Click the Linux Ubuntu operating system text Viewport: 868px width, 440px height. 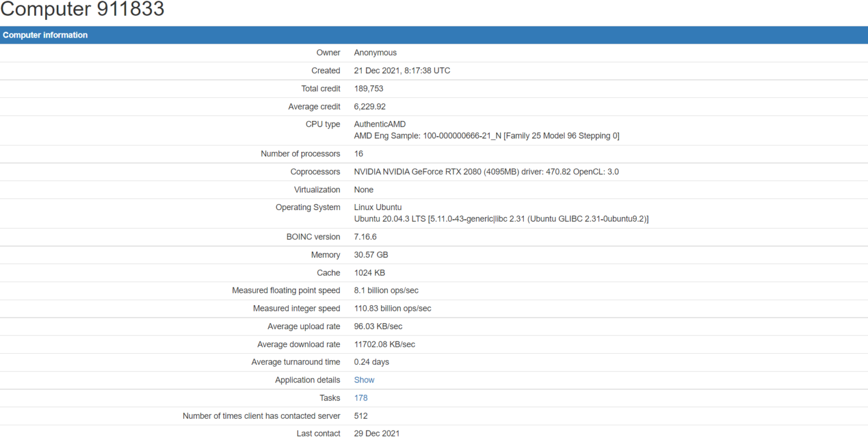pos(378,207)
